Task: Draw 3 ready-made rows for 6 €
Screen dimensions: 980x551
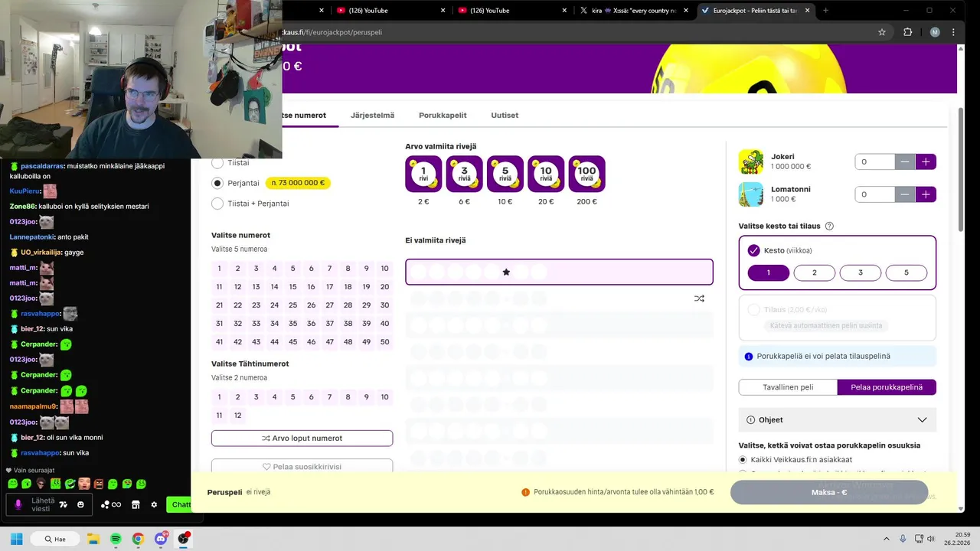Action: coord(464,174)
